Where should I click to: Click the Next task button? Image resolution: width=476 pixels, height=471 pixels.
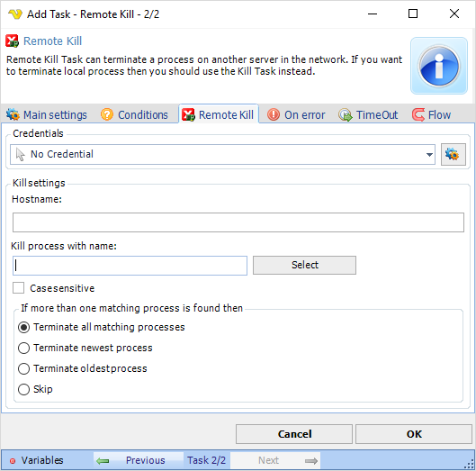click(275, 461)
